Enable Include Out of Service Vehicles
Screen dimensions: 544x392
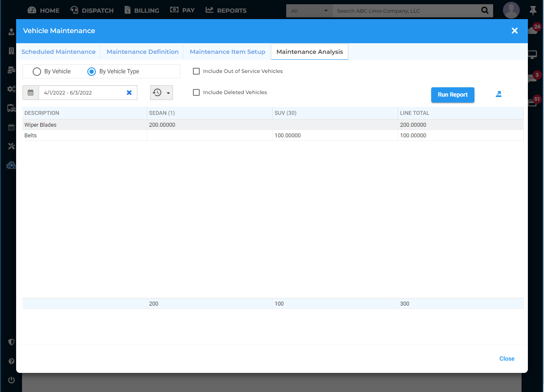click(x=196, y=71)
